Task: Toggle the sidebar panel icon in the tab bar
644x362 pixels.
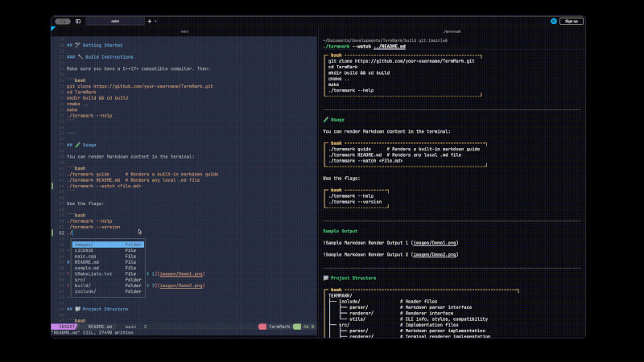Action: tap(78, 22)
